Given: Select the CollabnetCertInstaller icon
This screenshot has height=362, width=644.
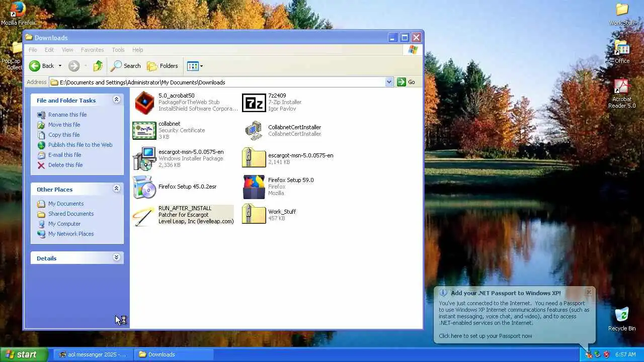Looking at the screenshot, I should click(x=254, y=131).
